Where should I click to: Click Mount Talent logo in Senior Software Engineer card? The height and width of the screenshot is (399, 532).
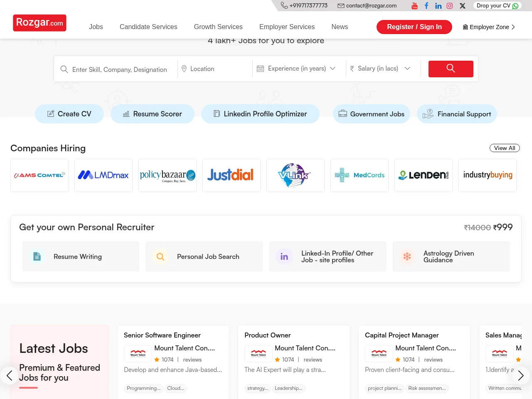[x=138, y=354]
